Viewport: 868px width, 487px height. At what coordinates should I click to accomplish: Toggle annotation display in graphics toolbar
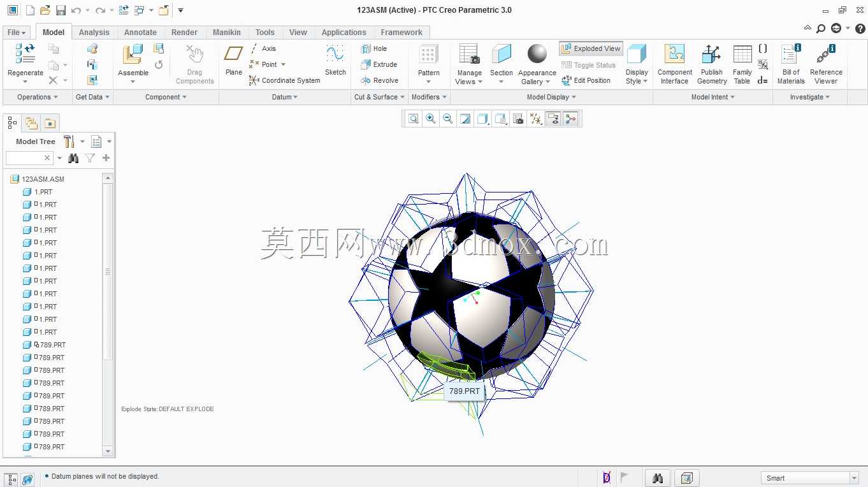click(x=553, y=119)
